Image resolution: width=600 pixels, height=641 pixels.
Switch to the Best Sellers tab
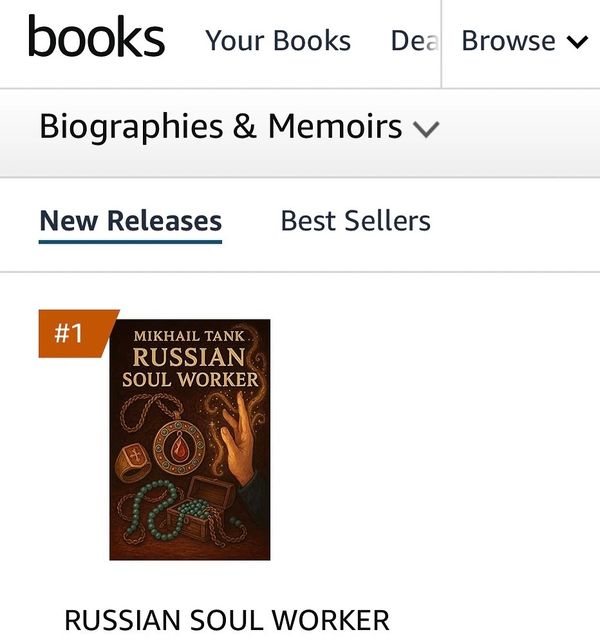(355, 221)
